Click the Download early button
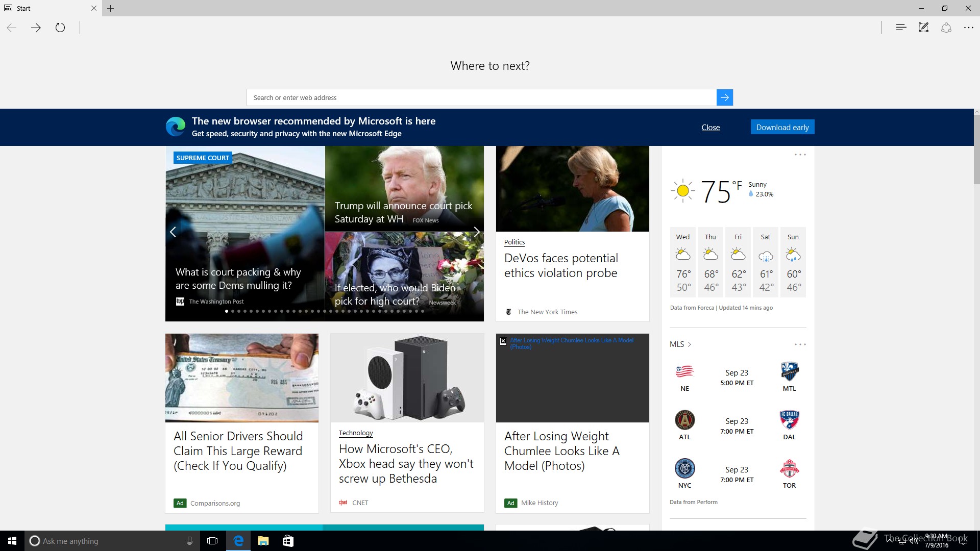The image size is (980, 551). (782, 127)
